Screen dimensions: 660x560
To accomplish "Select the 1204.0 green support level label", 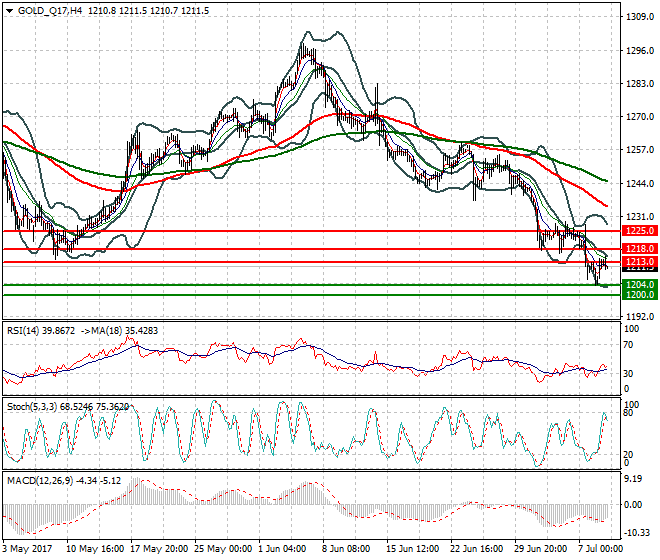I will (639, 285).
